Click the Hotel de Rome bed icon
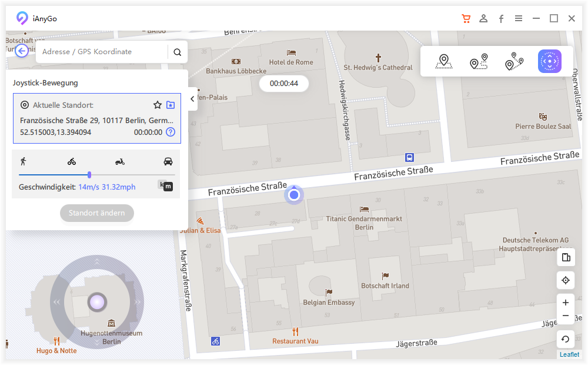 click(292, 52)
